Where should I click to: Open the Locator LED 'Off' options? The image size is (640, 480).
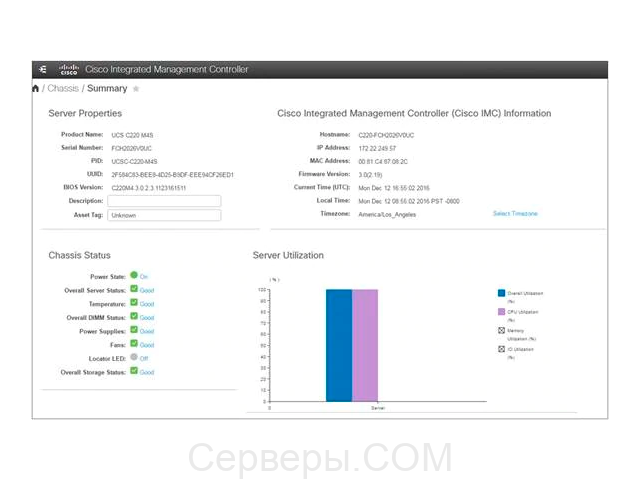tap(144, 358)
